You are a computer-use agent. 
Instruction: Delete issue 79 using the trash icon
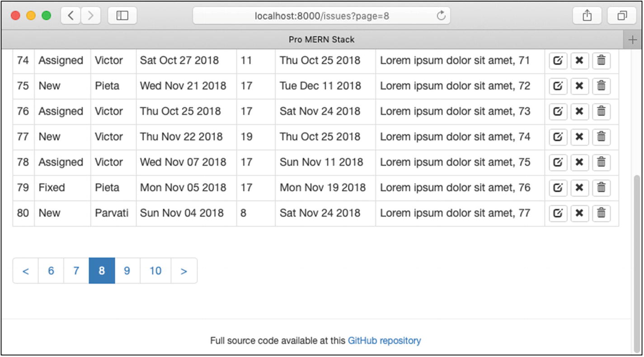[601, 187]
